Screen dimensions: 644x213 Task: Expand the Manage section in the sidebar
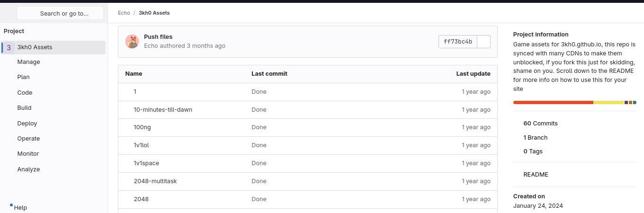coord(28,62)
